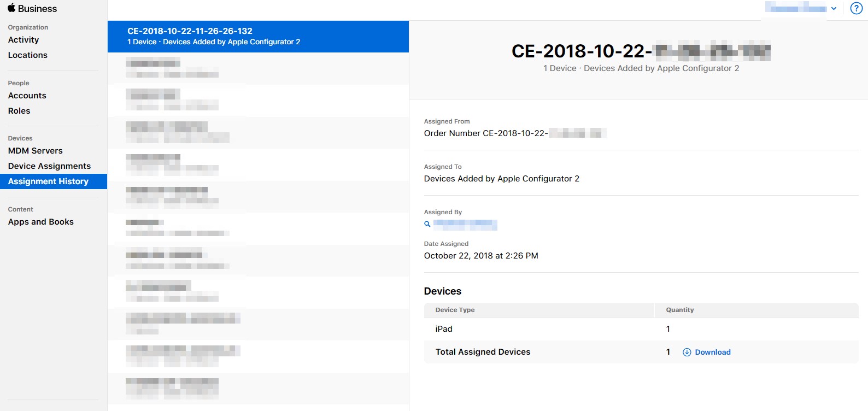Screen dimensions: 868x411
Task: Click the Quantity column header
Action: click(680, 310)
